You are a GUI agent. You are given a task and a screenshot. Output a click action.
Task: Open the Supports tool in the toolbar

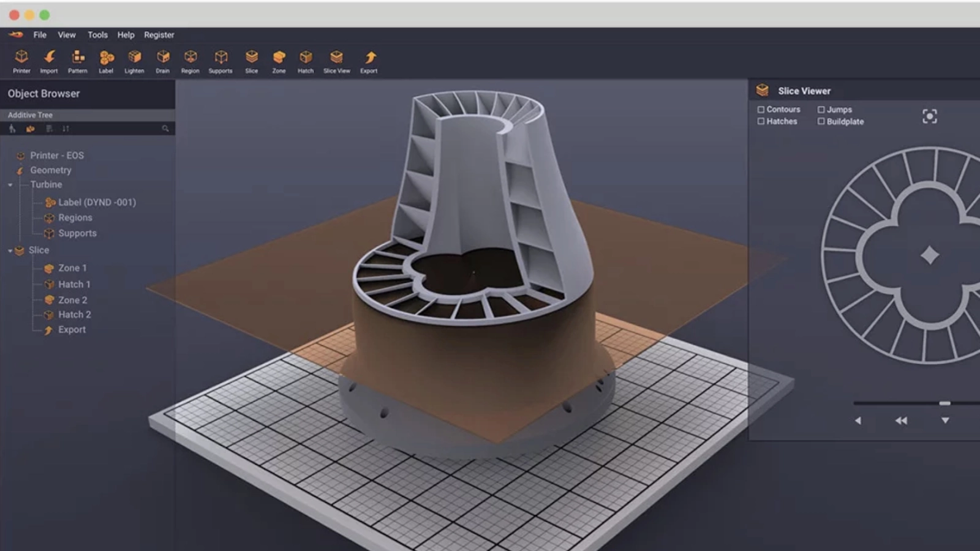tap(221, 62)
